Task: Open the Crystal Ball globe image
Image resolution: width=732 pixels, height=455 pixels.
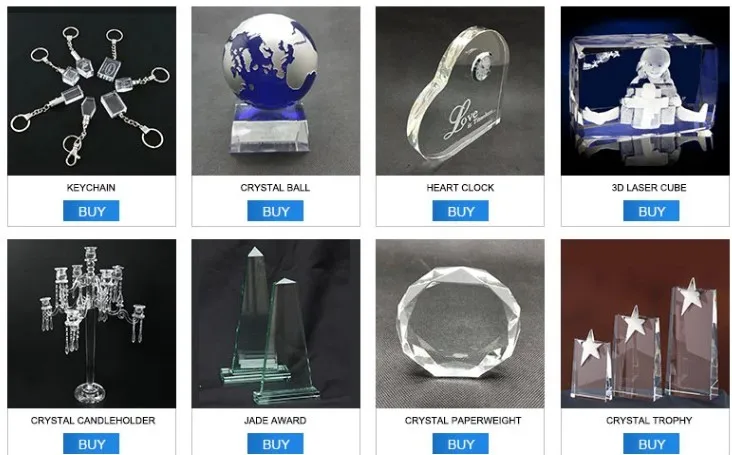Action: 275,91
